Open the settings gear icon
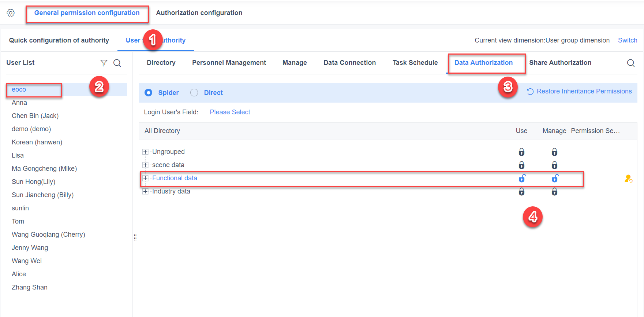The width and height of the screenshot is (644, 317). [x=11, y=13]
